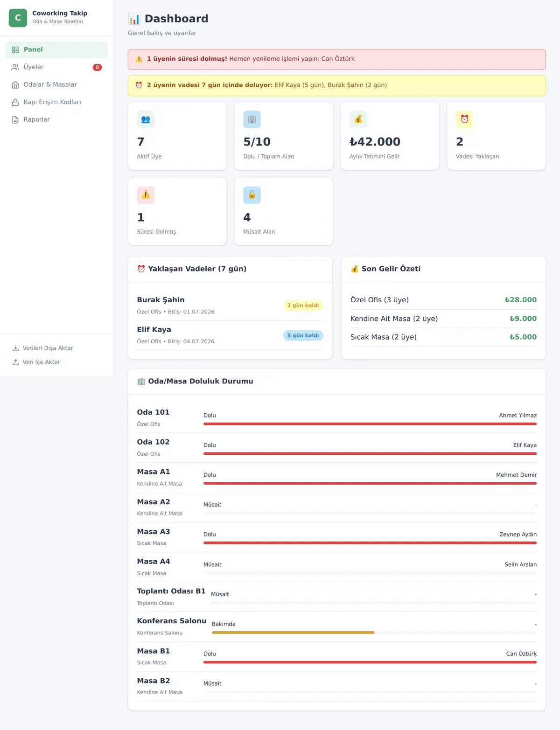Click the occupant name Selin Arslan

click(520, 564)
